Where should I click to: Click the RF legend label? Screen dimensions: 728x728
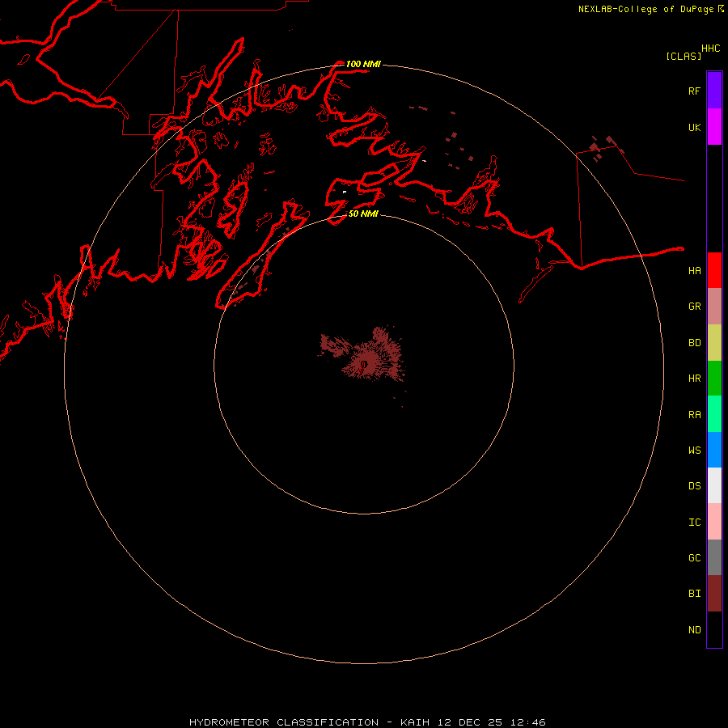(694, 91)
